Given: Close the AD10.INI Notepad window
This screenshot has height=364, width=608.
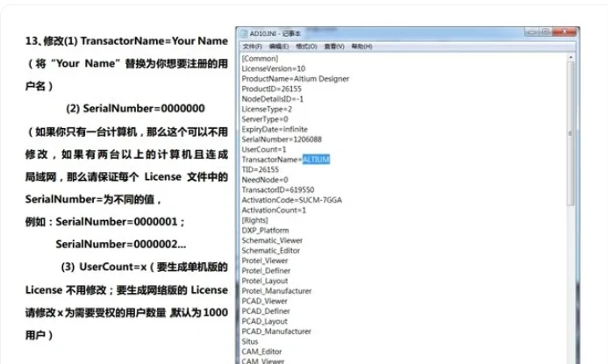Looking at the screenshot, I should click(x=565, y=32).
